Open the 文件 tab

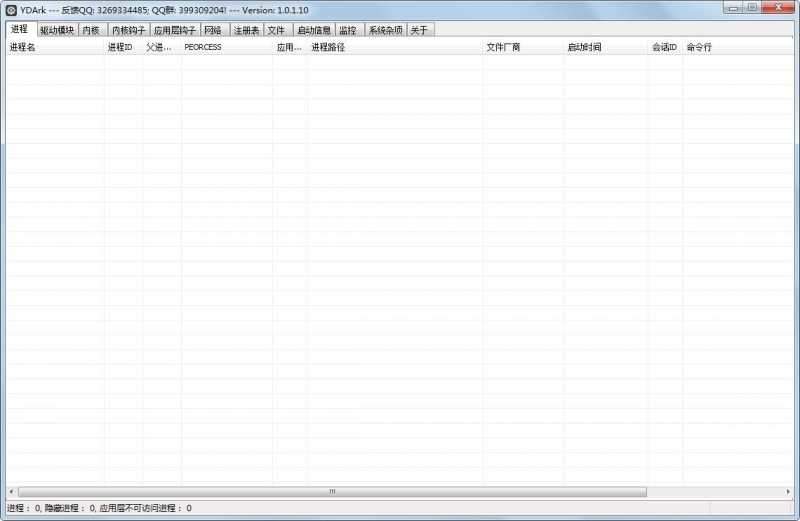pos(277,30)
